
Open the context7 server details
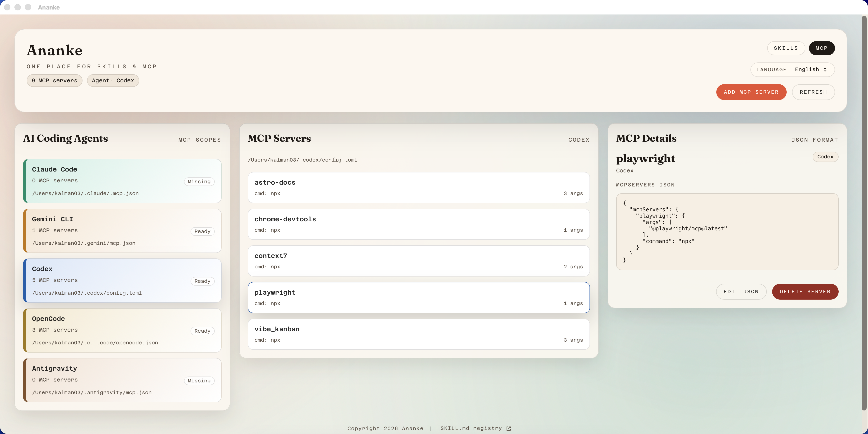pyautogui.click(x=418, y=261)
